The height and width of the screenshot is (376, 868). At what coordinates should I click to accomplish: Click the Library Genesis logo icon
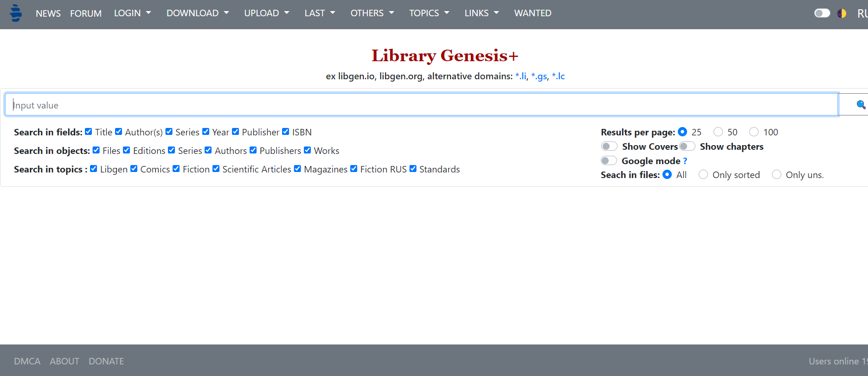pyautogui.click(x=16, y=13)
